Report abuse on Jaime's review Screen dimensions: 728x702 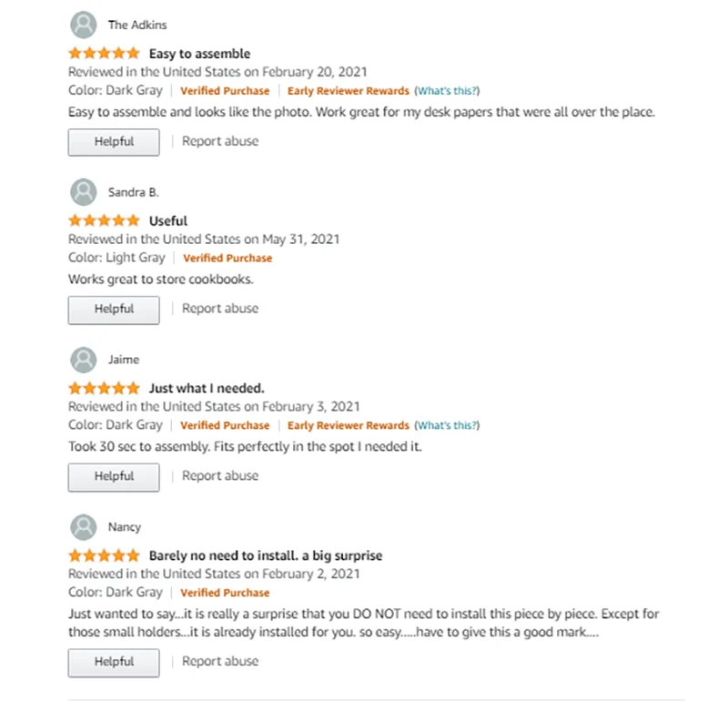click(x=220, y=476)
